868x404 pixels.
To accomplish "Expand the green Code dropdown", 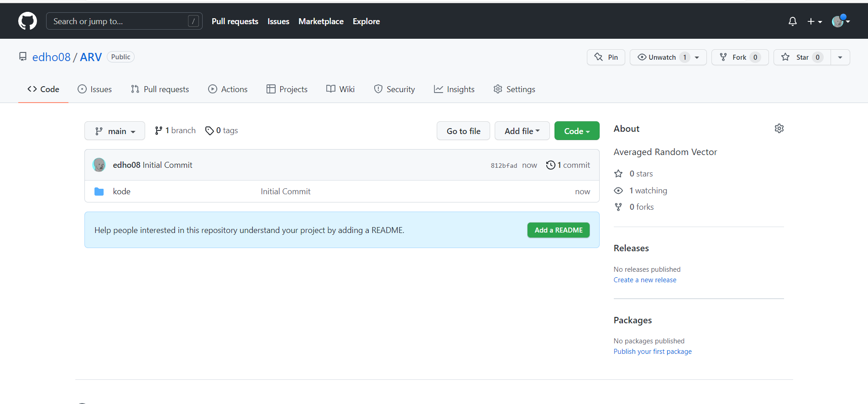I will (x=576, y=131).
